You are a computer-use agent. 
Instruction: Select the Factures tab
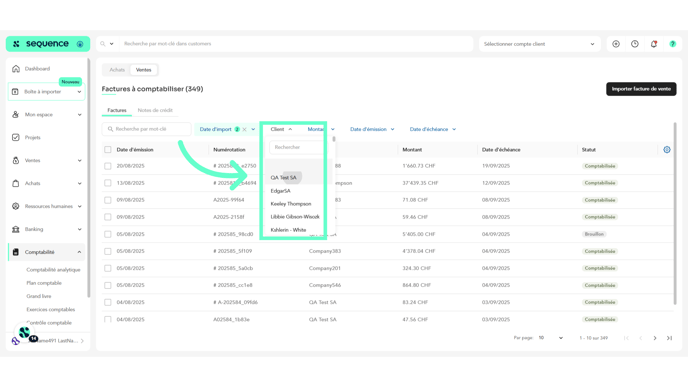[117, 110]
